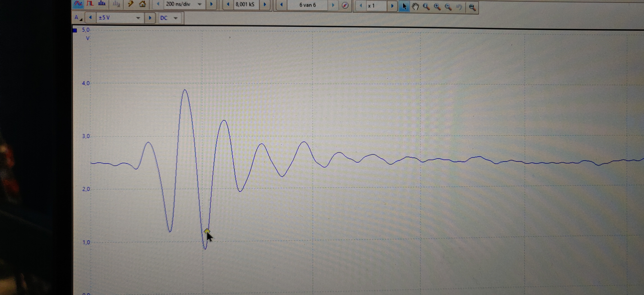Increase the x 1 zoom factor

click(x=392, y=6)
